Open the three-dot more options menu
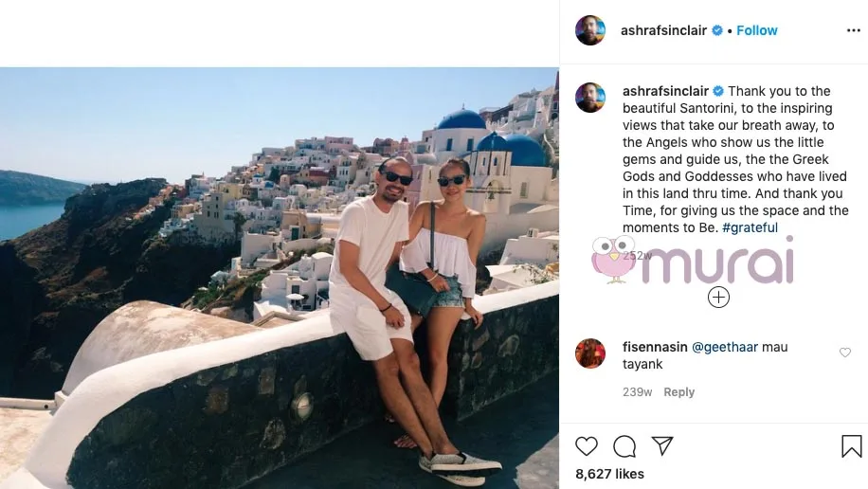Screen dimensions: 868x489 (854, 30)
